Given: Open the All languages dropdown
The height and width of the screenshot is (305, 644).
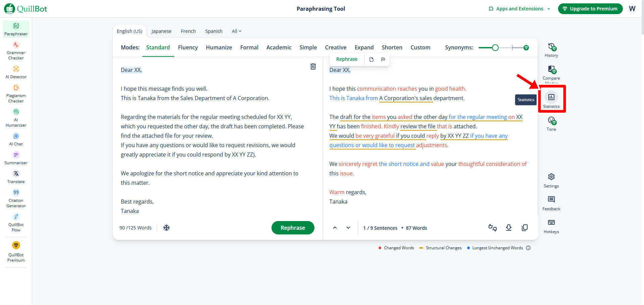Looking at the screenshot, I should pos(237,31).
